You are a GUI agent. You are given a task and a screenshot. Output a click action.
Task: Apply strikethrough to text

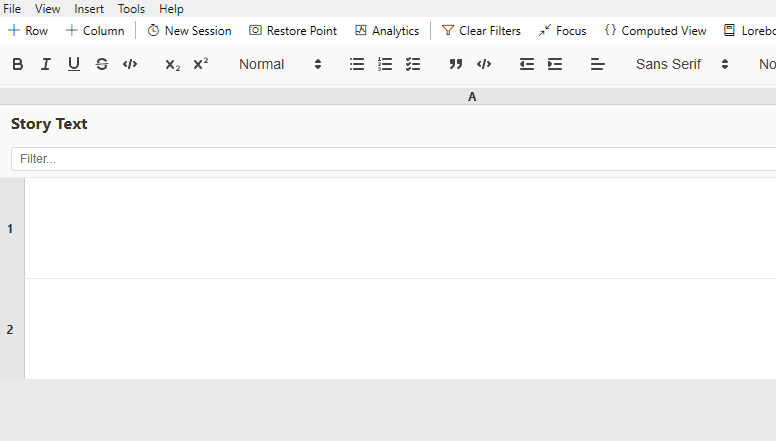(102, 64)
